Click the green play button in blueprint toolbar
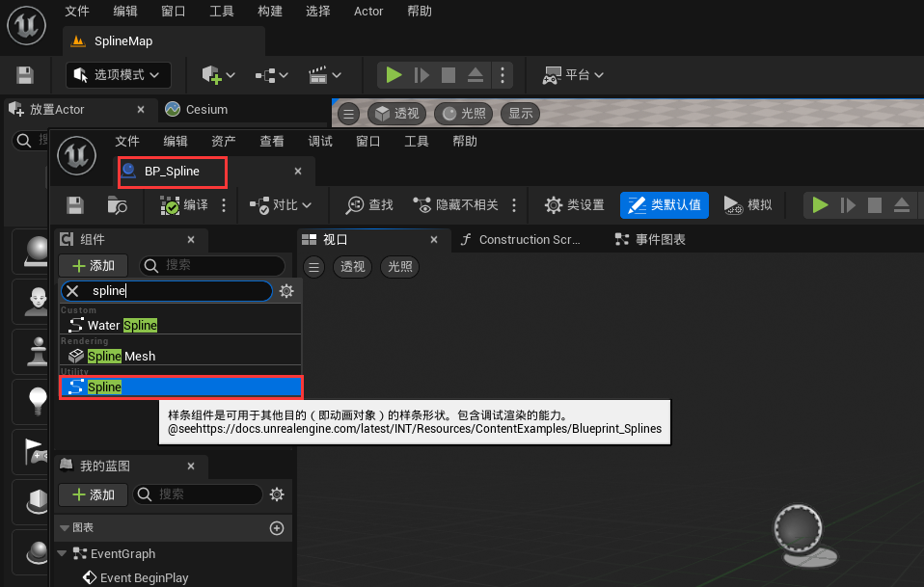The width and height of the screenshot is (924, 587). click(x=820, y=205)
